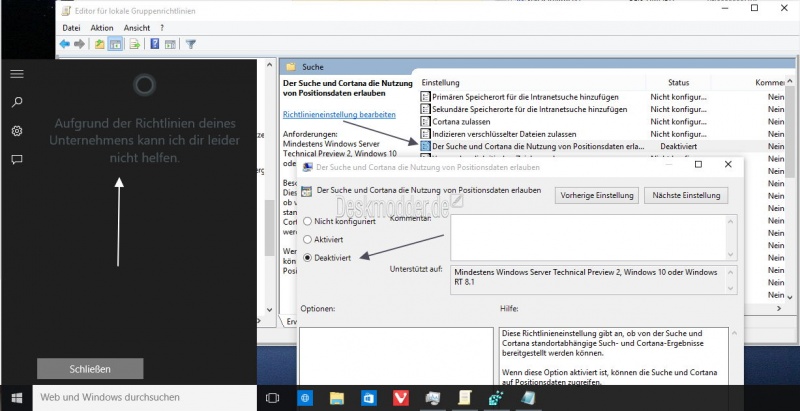The width and height of the screenshot is (800, 411).
Task: Open the Aktion menu
Action: pyautogui.click(x=102, y=28)
